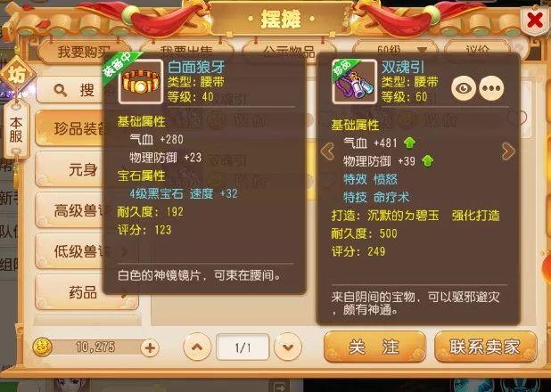Viewport: 551px width, 392px height.
Task: Click the 双魂引 belt item icon
Action: coord(354,82)
